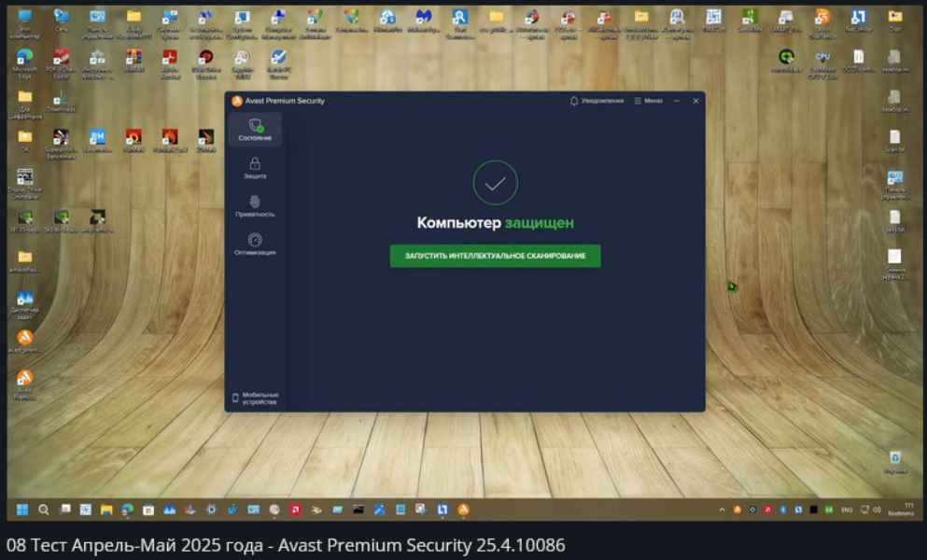Select the Scan.txt file on desktop

coord(895,141)
